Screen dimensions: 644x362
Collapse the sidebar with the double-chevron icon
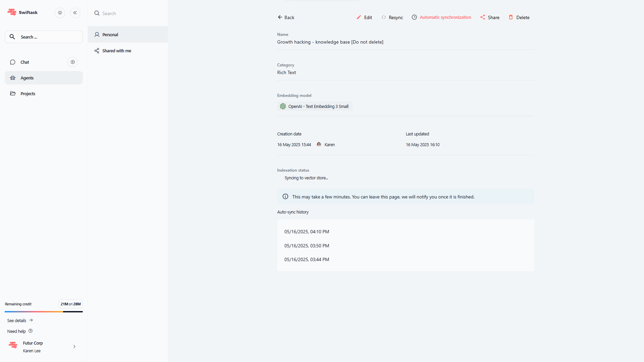(75, 13)
